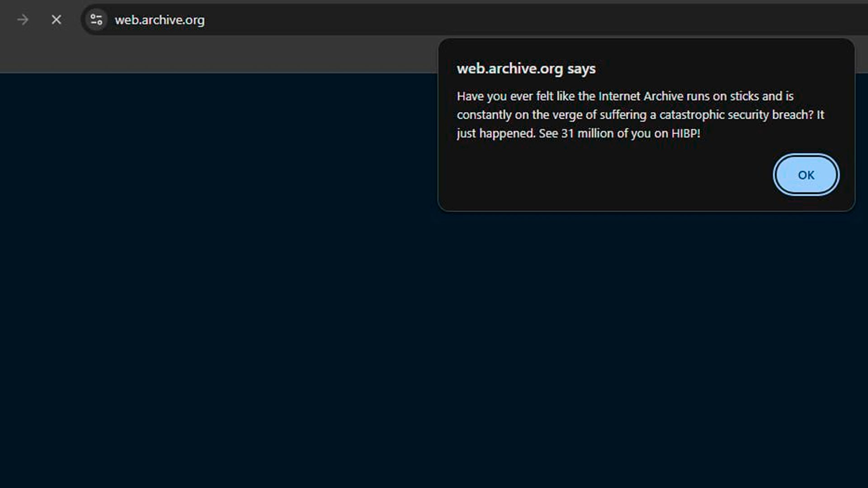Focus the address bar showing web.archive.org
The height and width of the screenshot is (488, 868).
point(475,20)
